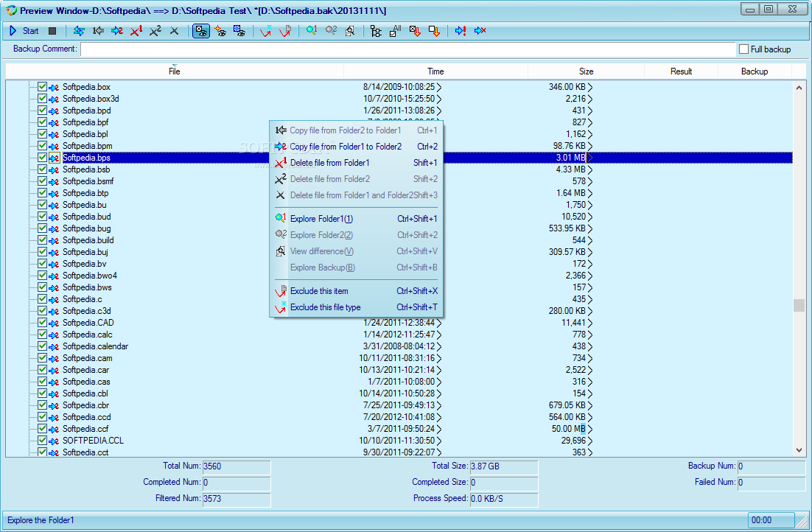Click the 00:00 timer in status bar
The height and width of the screenshot is (532, 812).
pyautogui.click(x=771, y=520)
